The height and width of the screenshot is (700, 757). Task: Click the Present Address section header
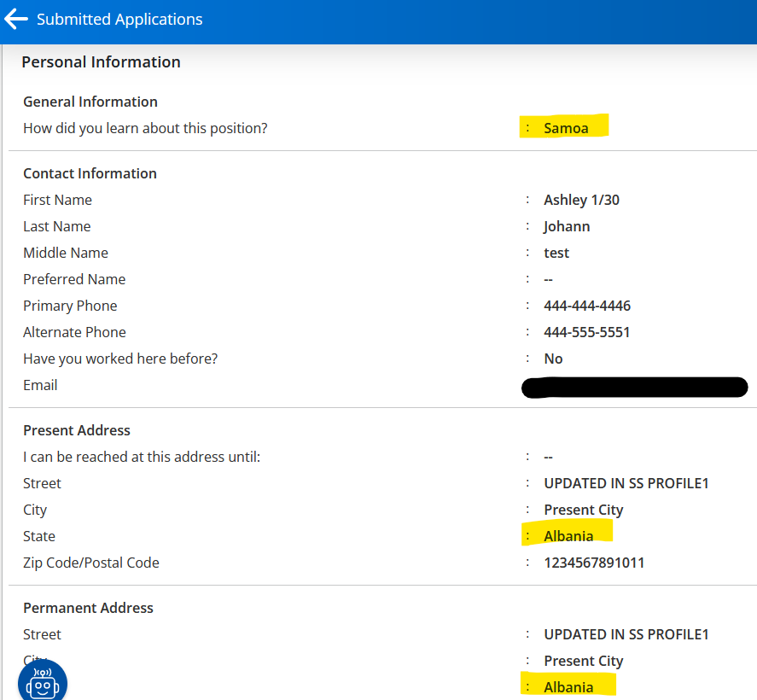(x=76, y=429)
